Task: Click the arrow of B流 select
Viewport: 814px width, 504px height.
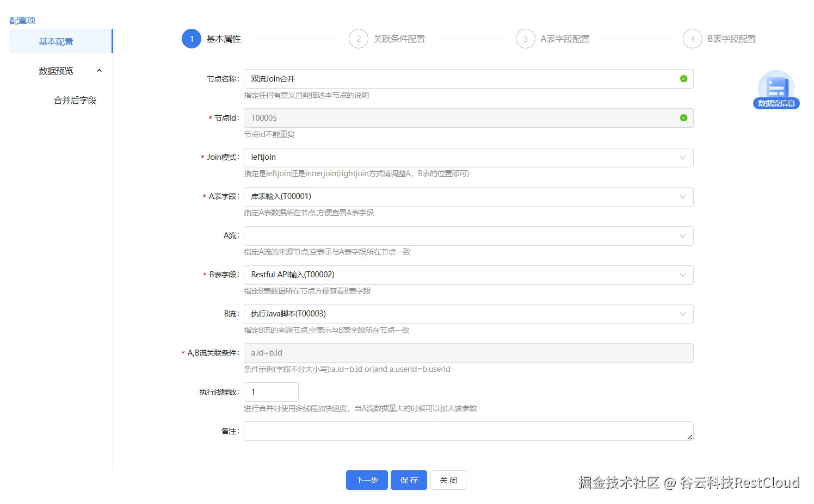Action: [x=682, y=314]
